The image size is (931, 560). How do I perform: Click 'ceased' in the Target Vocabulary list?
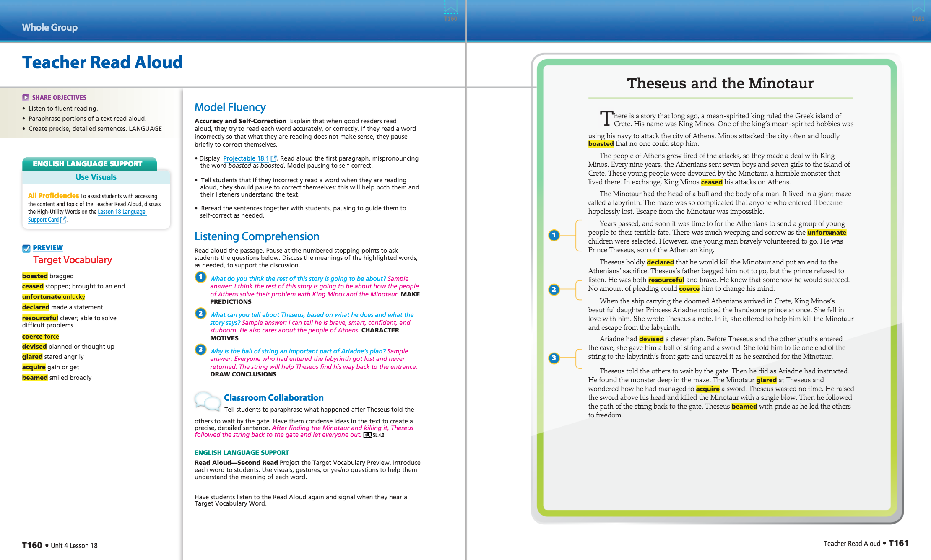(33, 286)
